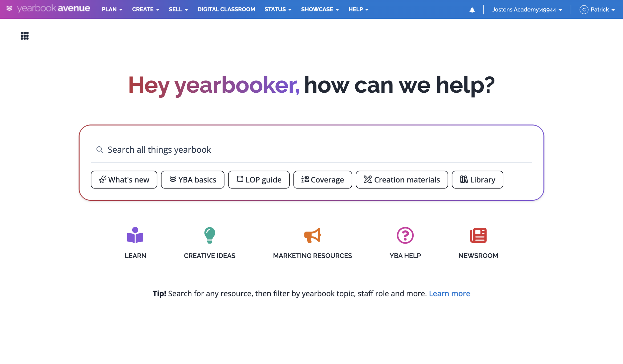Open the Jostens Academy:49944 account dropdown

click(527, 10)
